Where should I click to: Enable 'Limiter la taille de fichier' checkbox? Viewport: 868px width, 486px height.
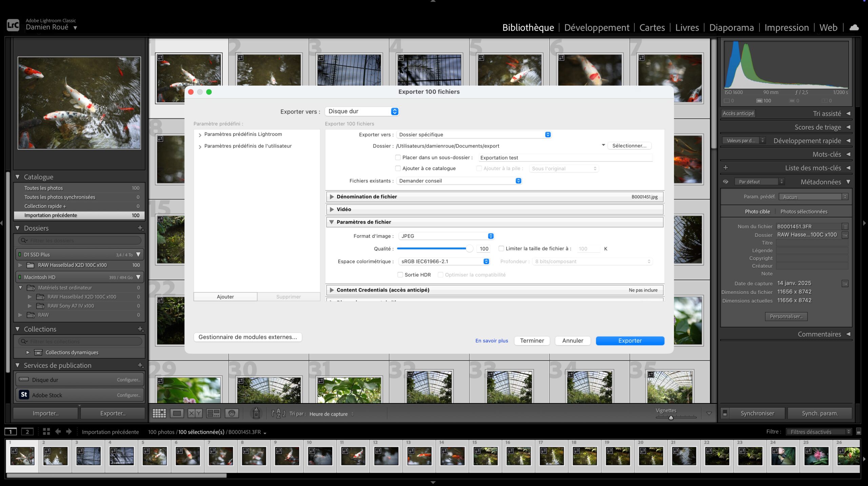click(x=501, y=248)
